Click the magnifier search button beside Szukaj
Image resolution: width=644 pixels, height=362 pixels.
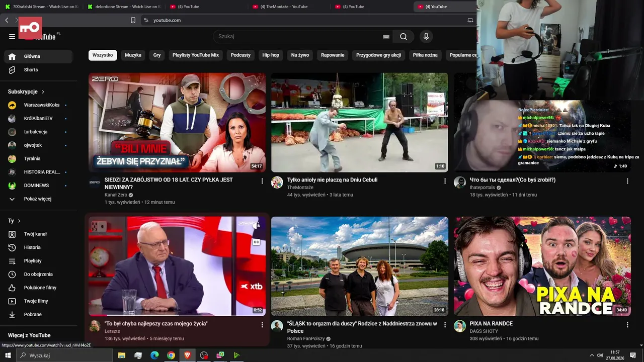(404, 36)
